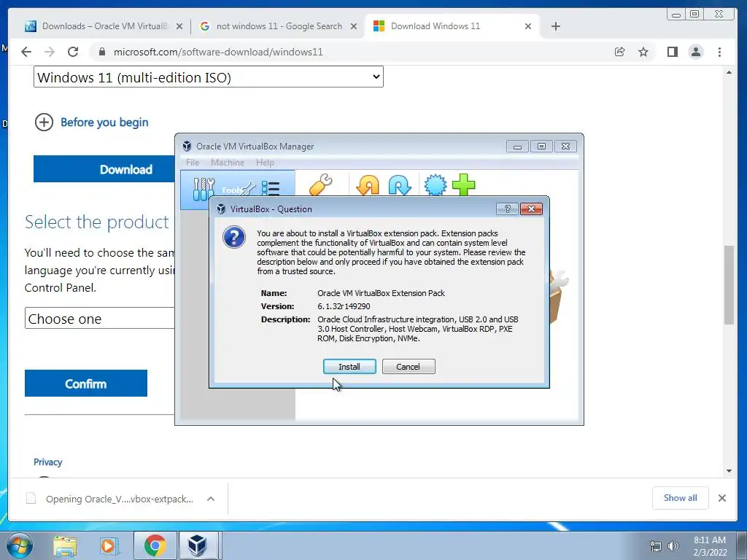Expand options for the vbox-extpack download item
747x560 pixels.
tap(211, 499)
